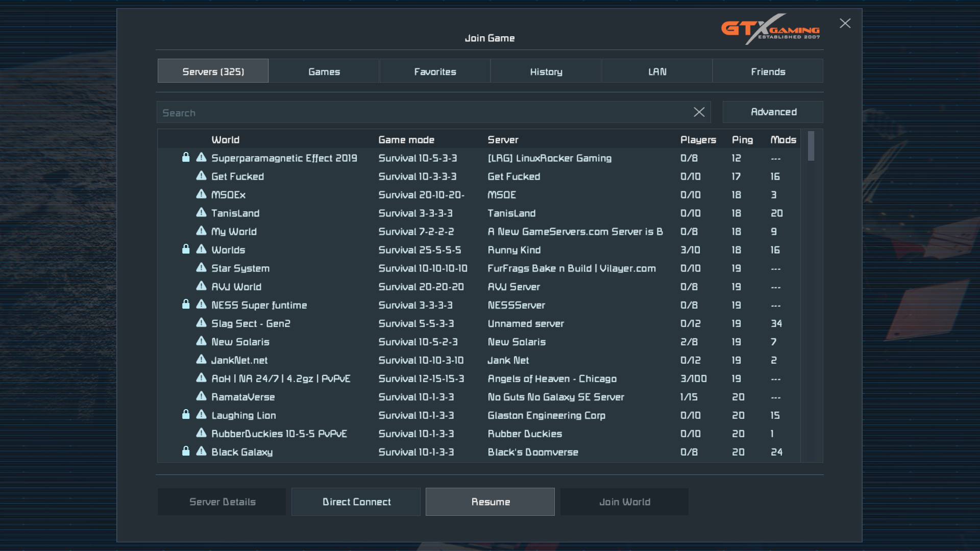980x551 pixels.
Task: Click warning triangle beside JankNet.net
Action: 201,359
